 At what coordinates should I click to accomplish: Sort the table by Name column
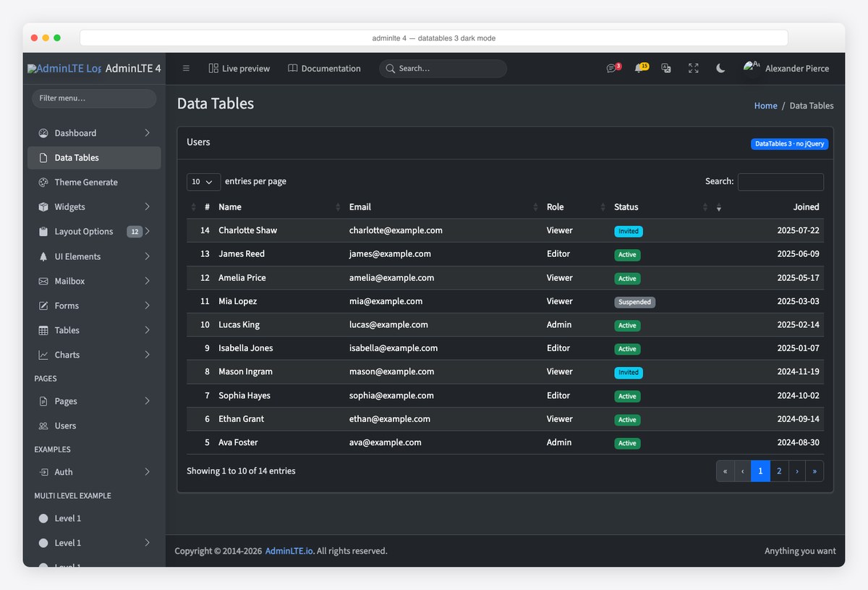click(279, 207)
